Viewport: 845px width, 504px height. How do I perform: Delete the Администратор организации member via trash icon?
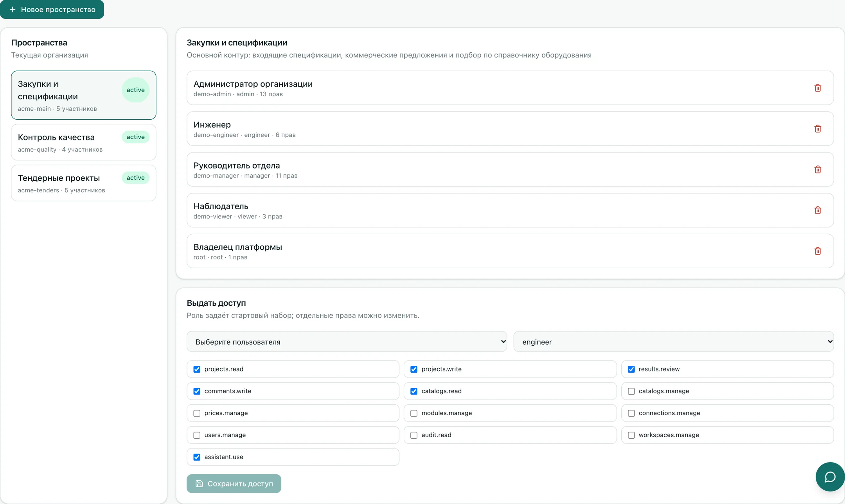[x=818, y=88]
